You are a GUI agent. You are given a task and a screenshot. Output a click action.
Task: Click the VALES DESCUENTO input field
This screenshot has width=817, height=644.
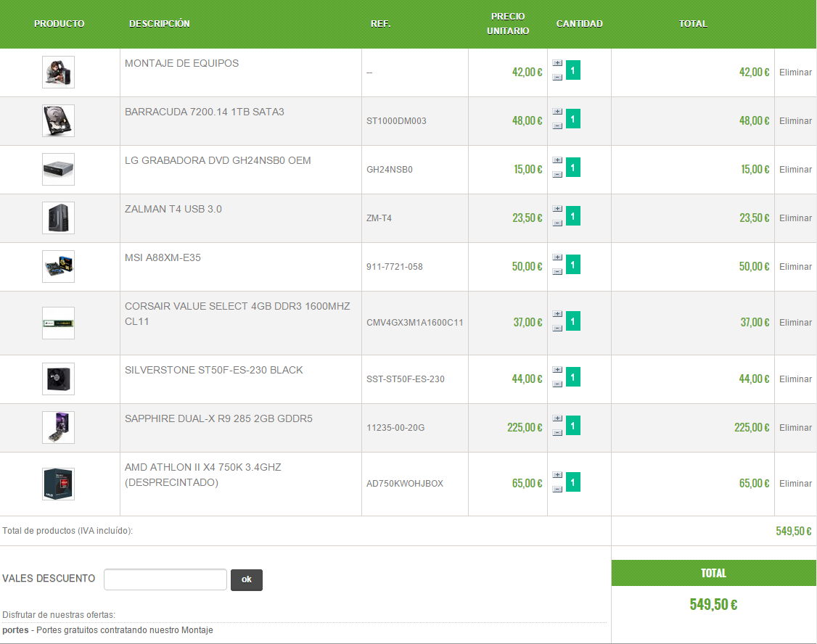click(165, 579)
